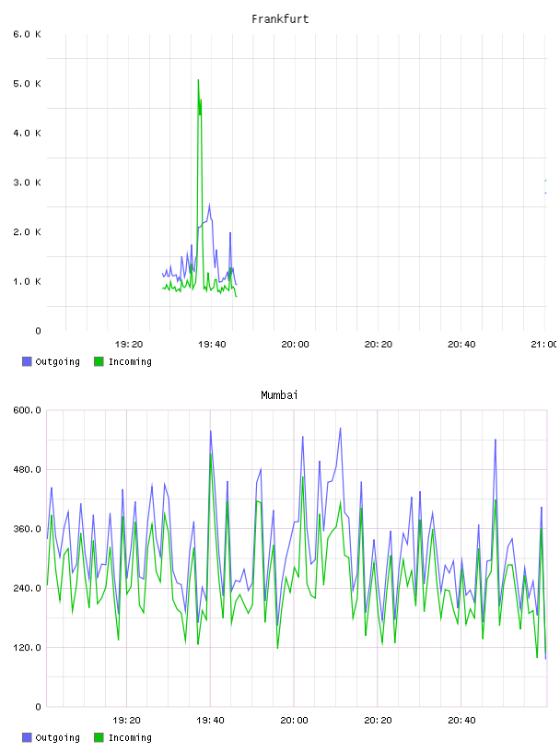This screenshot has width=560, height=752.
Task: Click the Frankfurt Incoming legend label
Action: tap(130, 362)
